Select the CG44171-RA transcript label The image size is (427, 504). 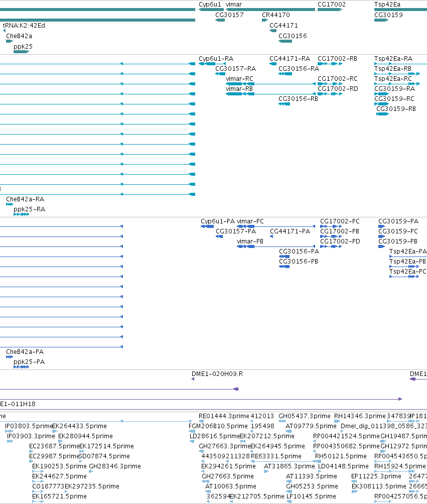coord(290,59)
